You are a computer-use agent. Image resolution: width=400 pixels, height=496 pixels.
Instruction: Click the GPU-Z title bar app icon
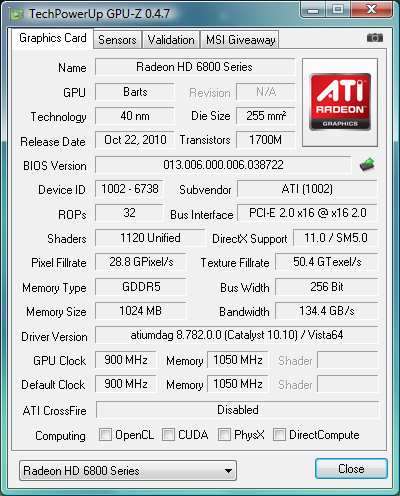[x=17, y=14]
